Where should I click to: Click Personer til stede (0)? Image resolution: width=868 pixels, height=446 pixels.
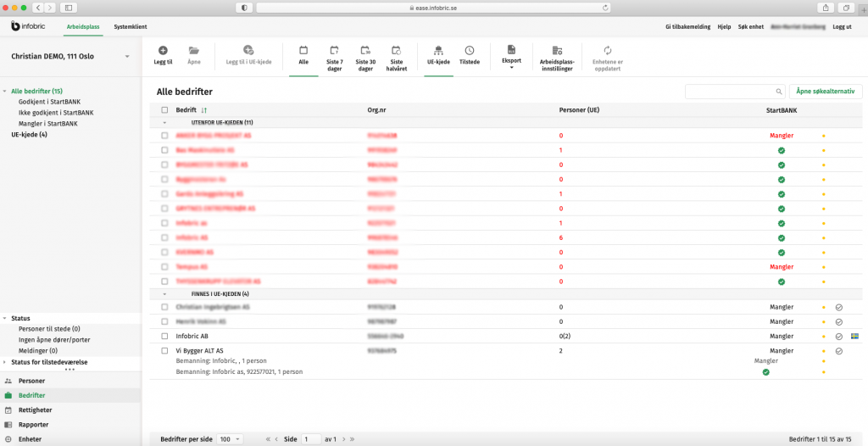[x=49, y=329]
